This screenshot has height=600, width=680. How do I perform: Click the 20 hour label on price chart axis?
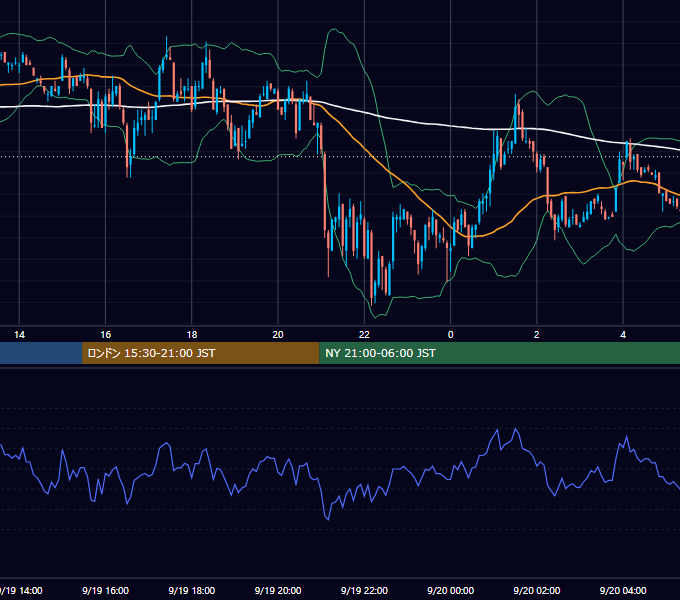click(278, 335)
